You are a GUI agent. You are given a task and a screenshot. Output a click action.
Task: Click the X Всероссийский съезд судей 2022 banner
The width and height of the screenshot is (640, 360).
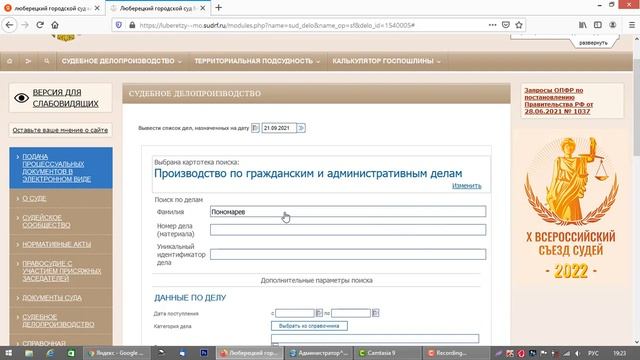point(571,209)
